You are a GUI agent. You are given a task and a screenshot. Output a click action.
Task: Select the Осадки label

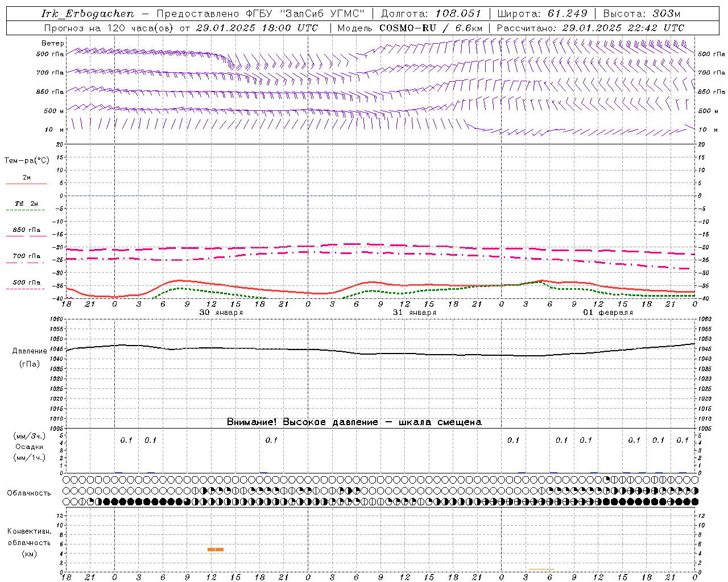click(x=30, y=447)
